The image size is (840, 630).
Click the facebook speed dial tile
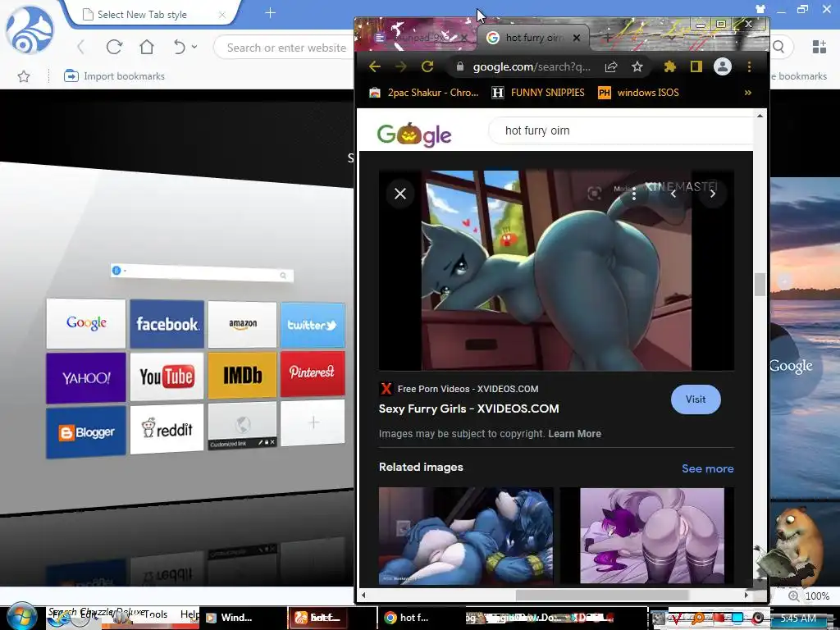click(167, 324)
